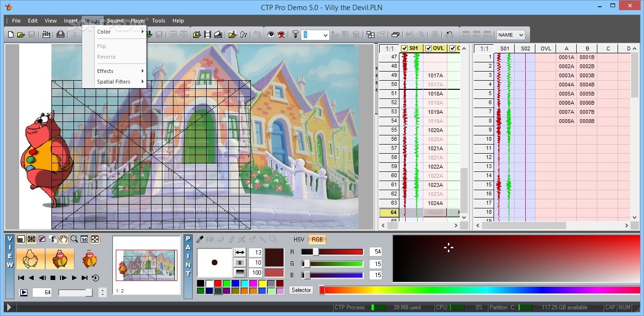Screen dimensions: 644x316
Task: Click the 1:1 actual size icon in View panel
Action: tap(84, 239)
